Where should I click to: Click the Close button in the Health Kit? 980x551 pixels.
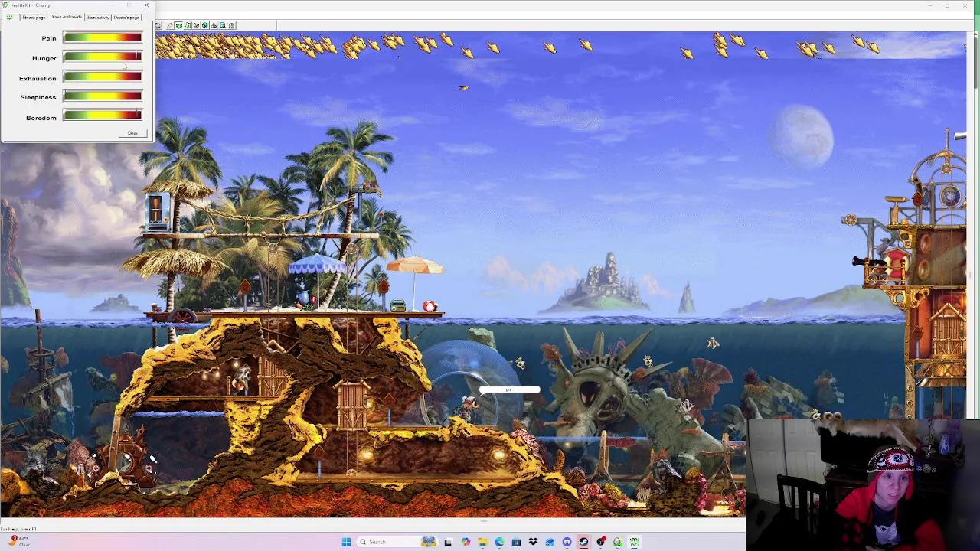(132, 133)
